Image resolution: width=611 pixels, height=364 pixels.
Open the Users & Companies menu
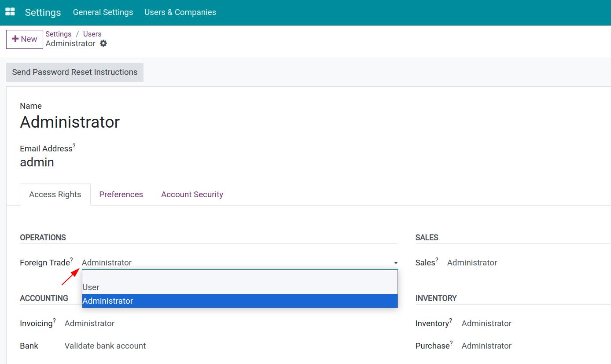180,12
